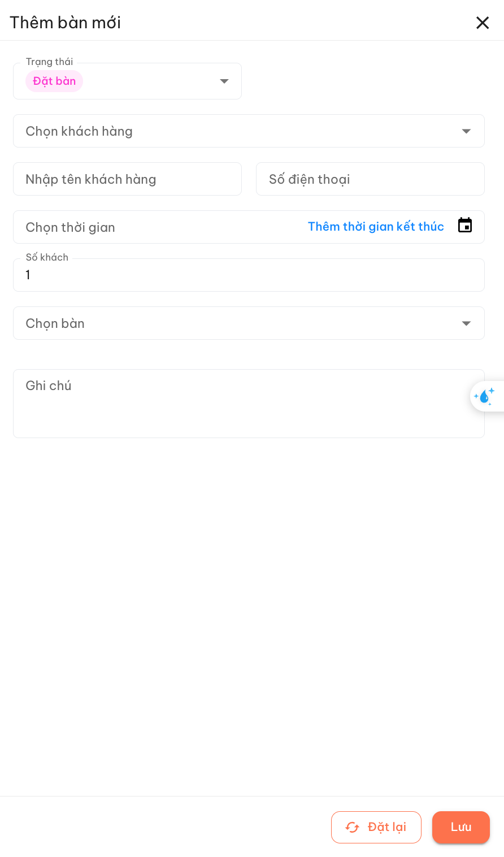
Task: Expand the Chọn bàn dropdown arrow
Action: (x=466, y=323)
